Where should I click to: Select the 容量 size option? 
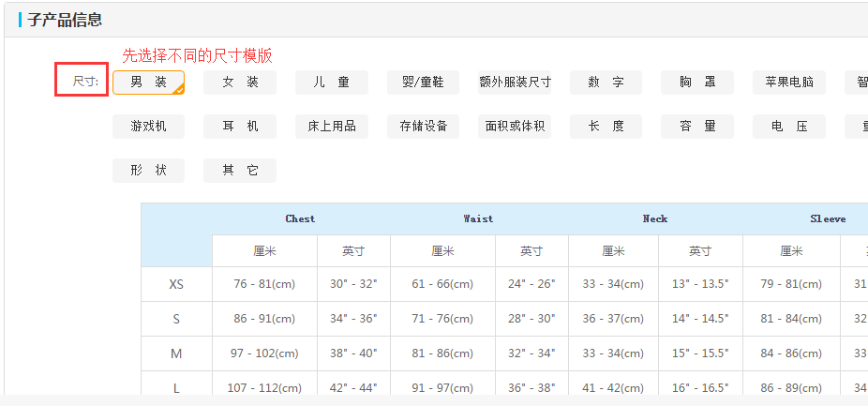click(x=697, y=127)
